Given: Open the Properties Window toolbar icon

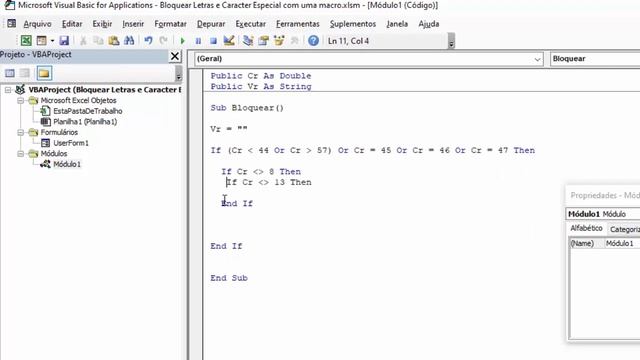Looking at the screenshot, I should (263, 40).
